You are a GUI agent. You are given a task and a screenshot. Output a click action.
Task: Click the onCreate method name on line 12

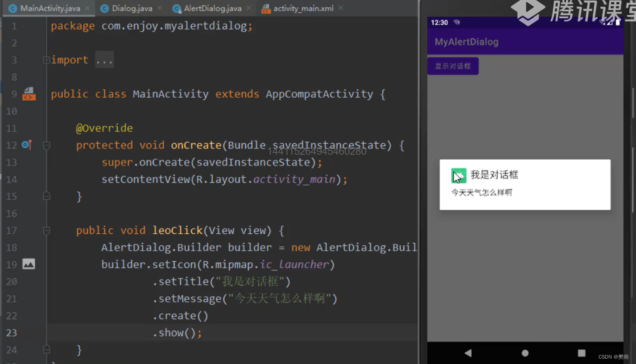[x=196, y=145]
